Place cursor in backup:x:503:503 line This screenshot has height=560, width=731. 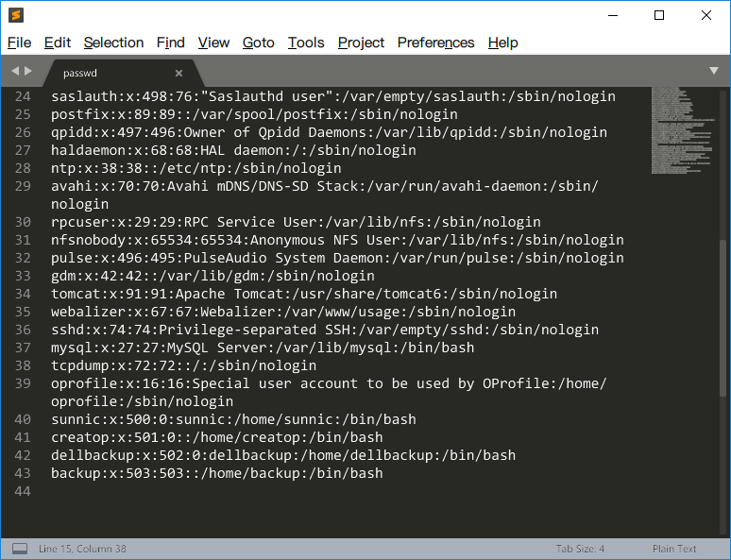click(217, 473)
